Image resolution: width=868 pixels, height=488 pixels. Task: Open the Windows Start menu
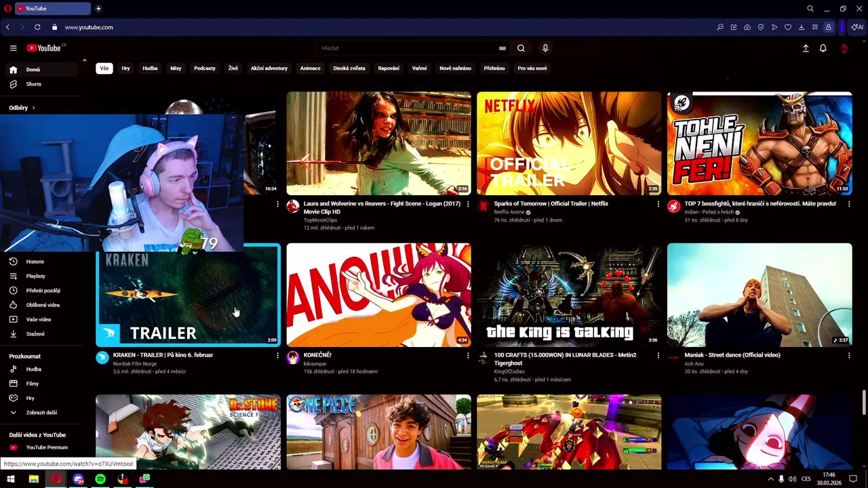[11, 479]
